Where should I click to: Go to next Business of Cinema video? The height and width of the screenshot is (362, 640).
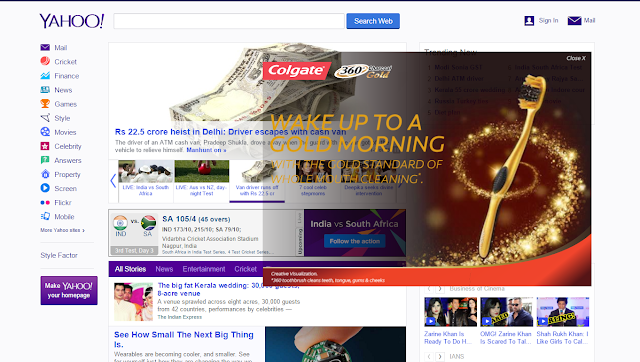coord(440,289)
